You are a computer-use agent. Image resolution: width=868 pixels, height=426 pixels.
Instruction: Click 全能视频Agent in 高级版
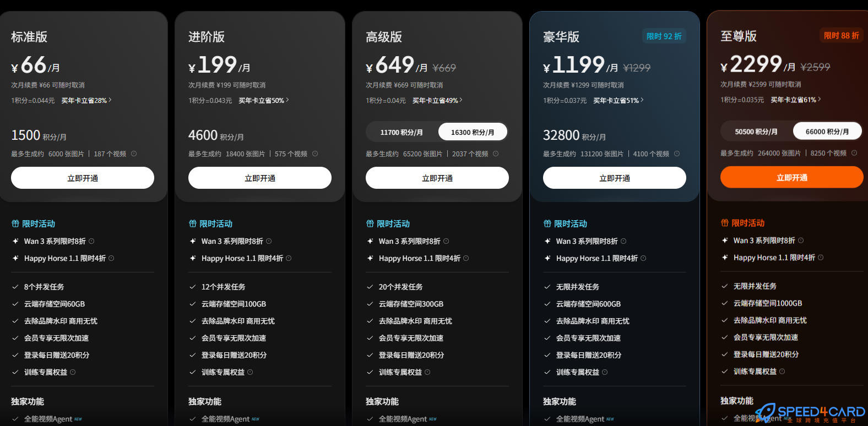tap(403, 419)
